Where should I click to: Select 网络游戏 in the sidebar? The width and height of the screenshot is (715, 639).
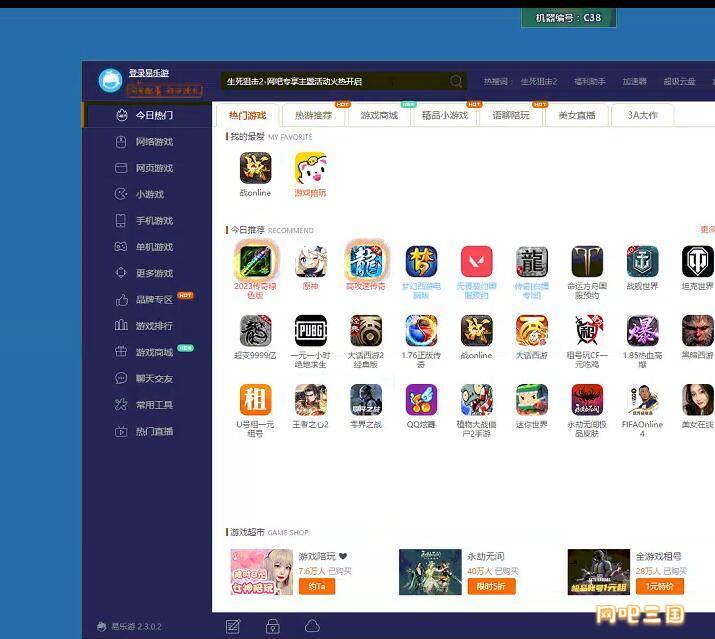pyautogui.click(x=147, y=142)
